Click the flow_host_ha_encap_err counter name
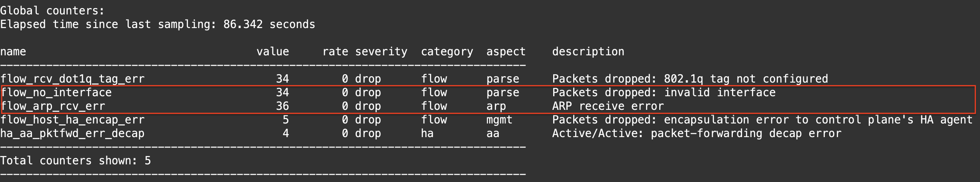980x182 pixels. 72,120
